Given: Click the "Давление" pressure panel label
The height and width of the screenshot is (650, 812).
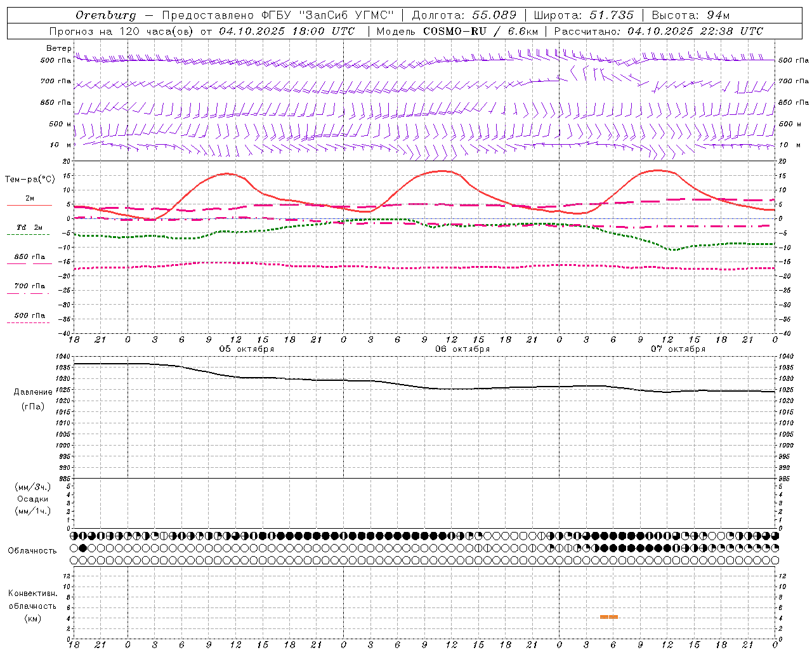Looking at the screenshot, I should click(x=33, y=392).
